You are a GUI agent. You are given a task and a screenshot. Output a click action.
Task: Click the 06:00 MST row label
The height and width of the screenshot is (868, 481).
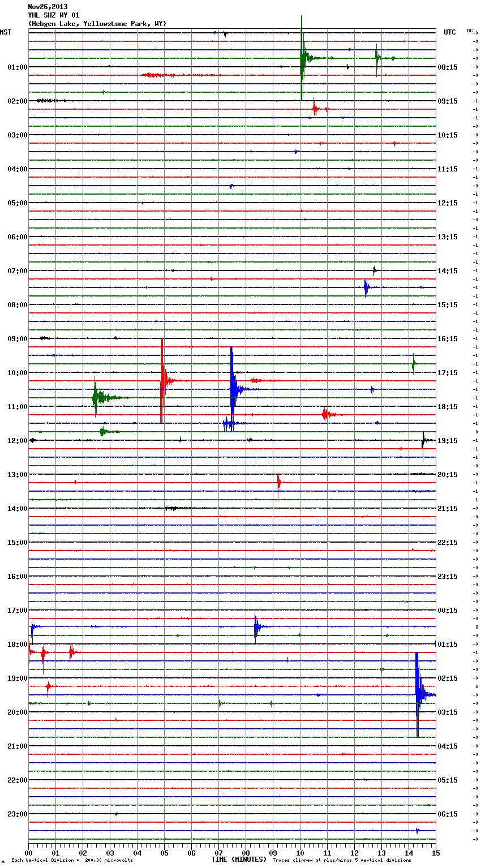pyautogui.click(x=18, y=237)
